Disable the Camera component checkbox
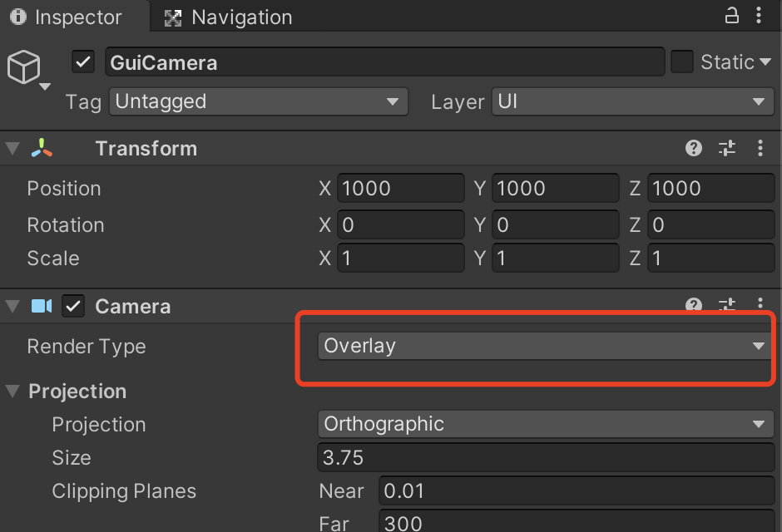Screen dimensions: 782x532 point(73,306)
